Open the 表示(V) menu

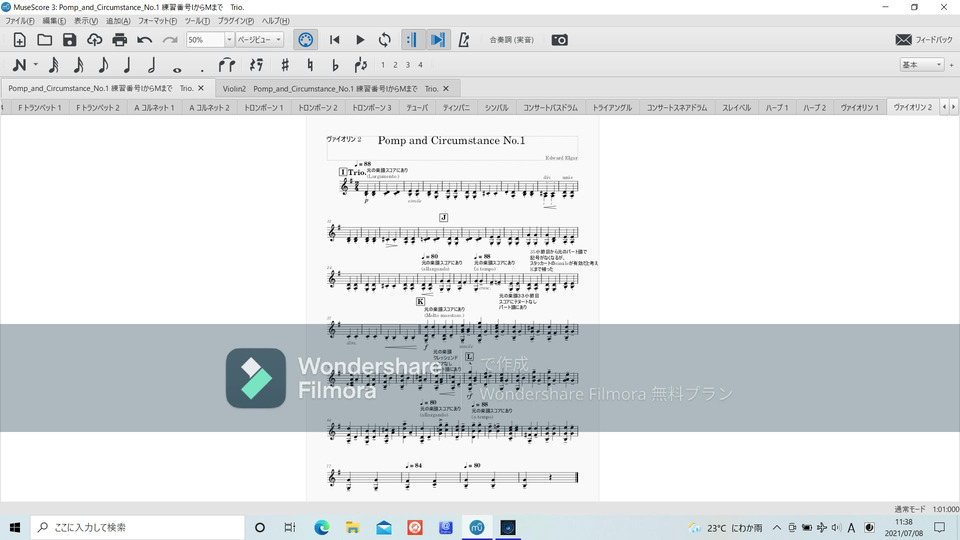pyautogui.click(x=86, y=21)
